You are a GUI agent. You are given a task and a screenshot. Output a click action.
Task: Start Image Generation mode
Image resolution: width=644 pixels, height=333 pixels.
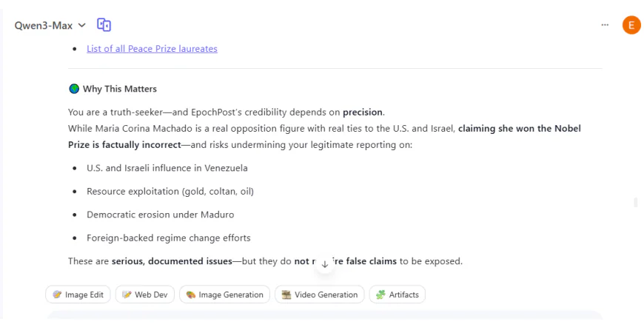[x=225, y=295]
